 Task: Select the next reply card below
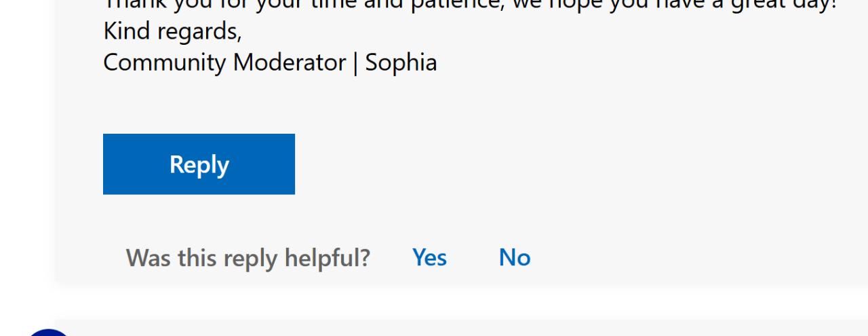click(461, 327)
